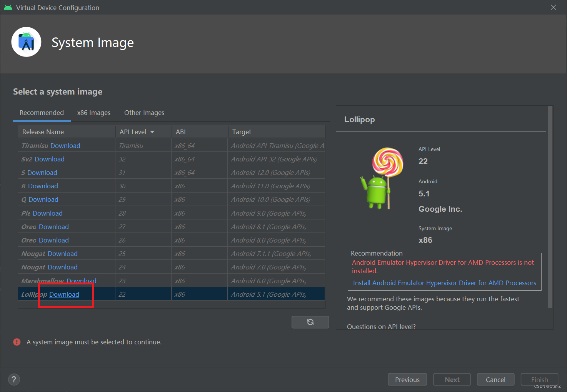Viewport: 567px width, 392px height.
Task: Click the Release Name column header
Action: pos(67,132)
